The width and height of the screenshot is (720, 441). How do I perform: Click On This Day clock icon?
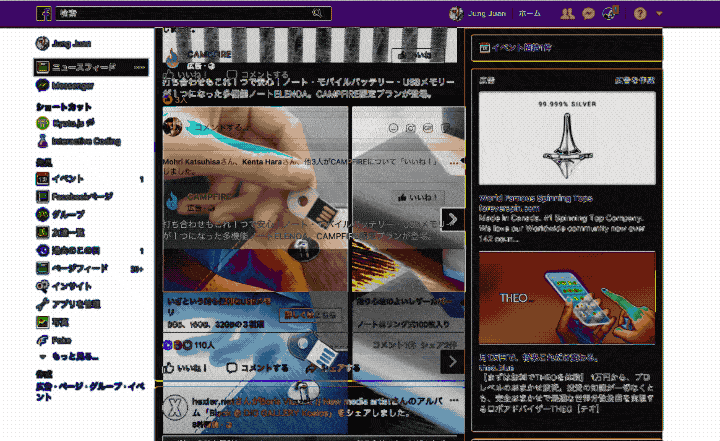42,250
